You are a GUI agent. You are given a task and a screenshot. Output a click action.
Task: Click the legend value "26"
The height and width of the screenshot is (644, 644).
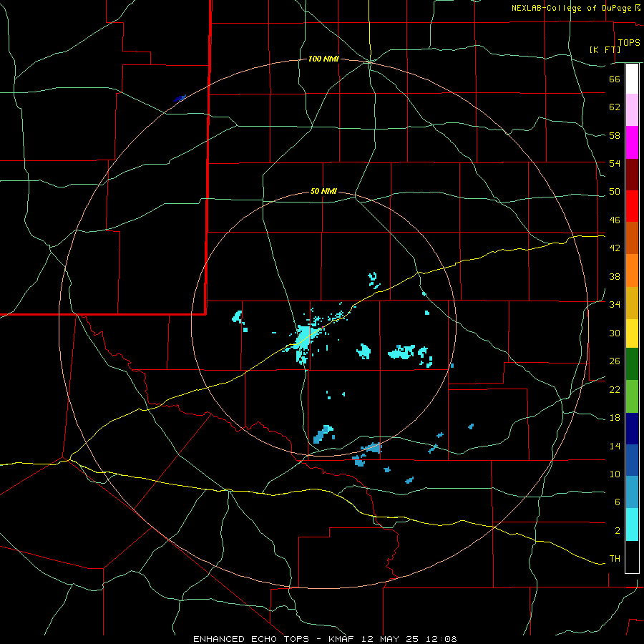[615, 361]
